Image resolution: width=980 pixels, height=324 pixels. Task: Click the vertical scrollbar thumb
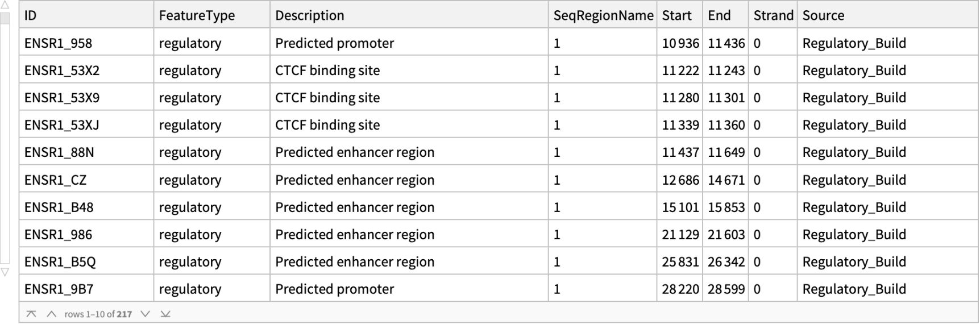(x=5, y=18)
